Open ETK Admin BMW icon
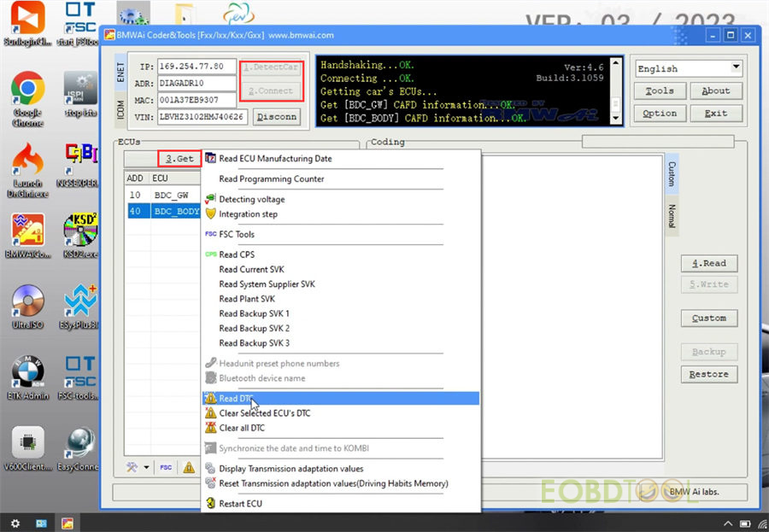769x532 pixels. (x=27, y=377)
